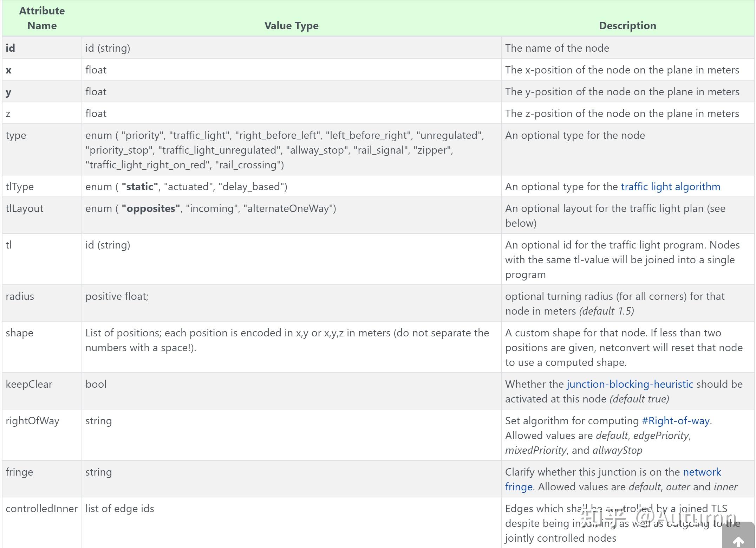The width and height of the screenshot is (756, 548).
Task: Click the shape attribute name cell
Action: 19,333
